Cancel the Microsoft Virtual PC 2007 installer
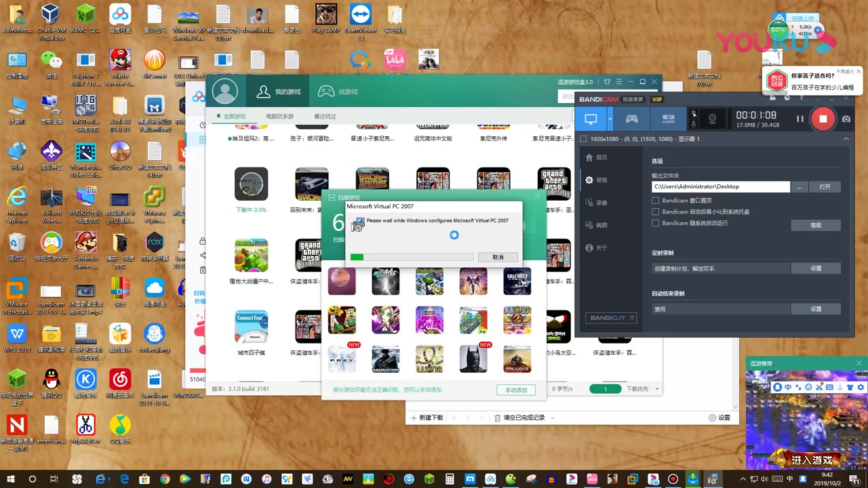Screen dimensions: 868x488 [x=498, y=258]
